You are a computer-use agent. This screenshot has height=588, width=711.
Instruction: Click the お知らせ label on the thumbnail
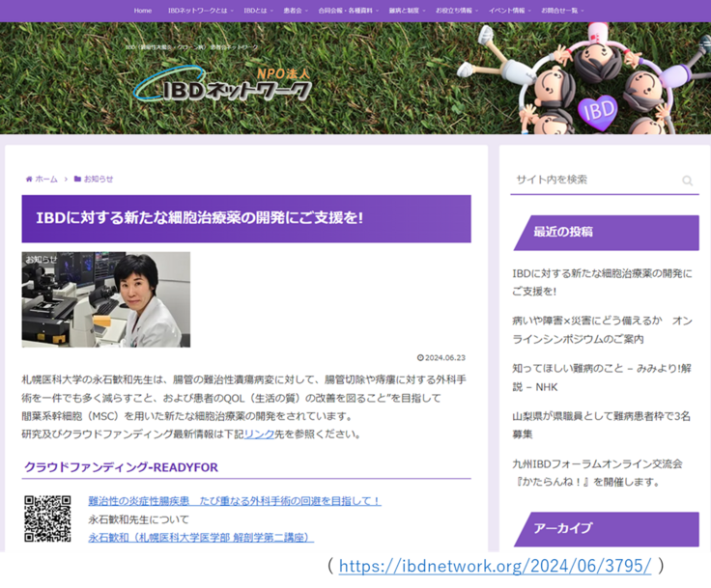point(42,260)
